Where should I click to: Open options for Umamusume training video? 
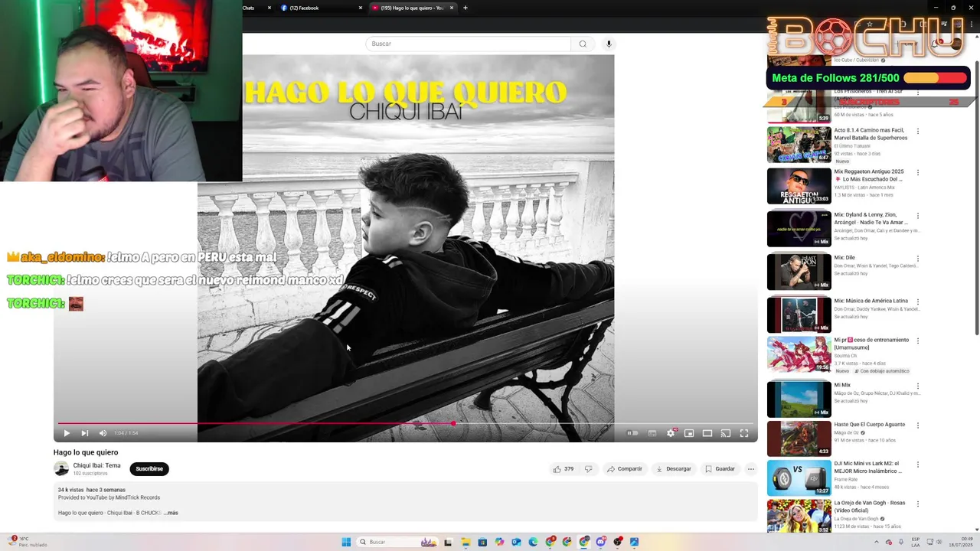918,341
